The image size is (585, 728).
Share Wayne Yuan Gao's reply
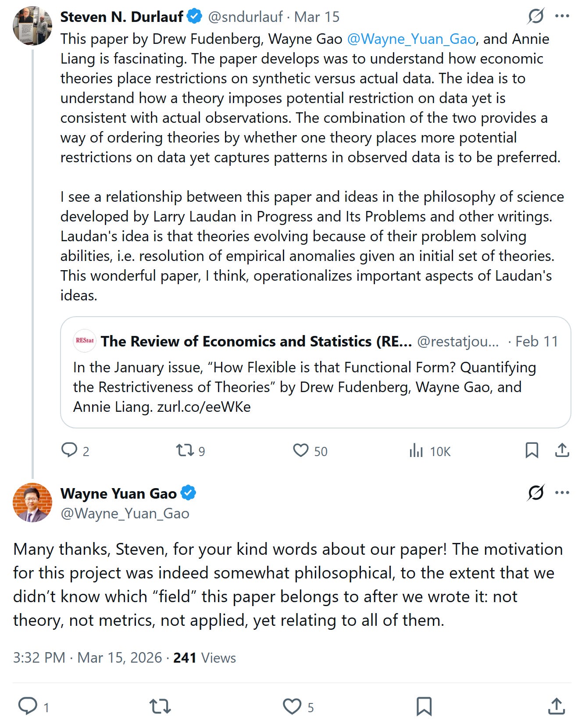(x=556, y=706)
